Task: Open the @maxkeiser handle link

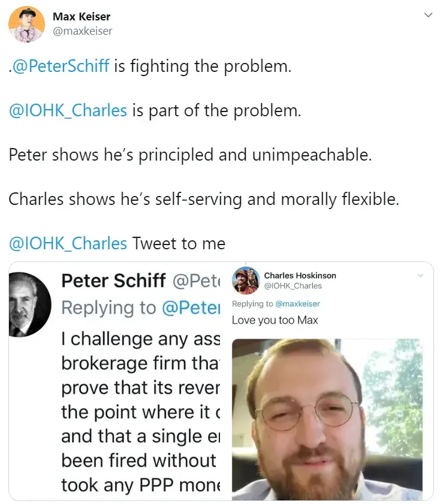Action: (83, 31)
